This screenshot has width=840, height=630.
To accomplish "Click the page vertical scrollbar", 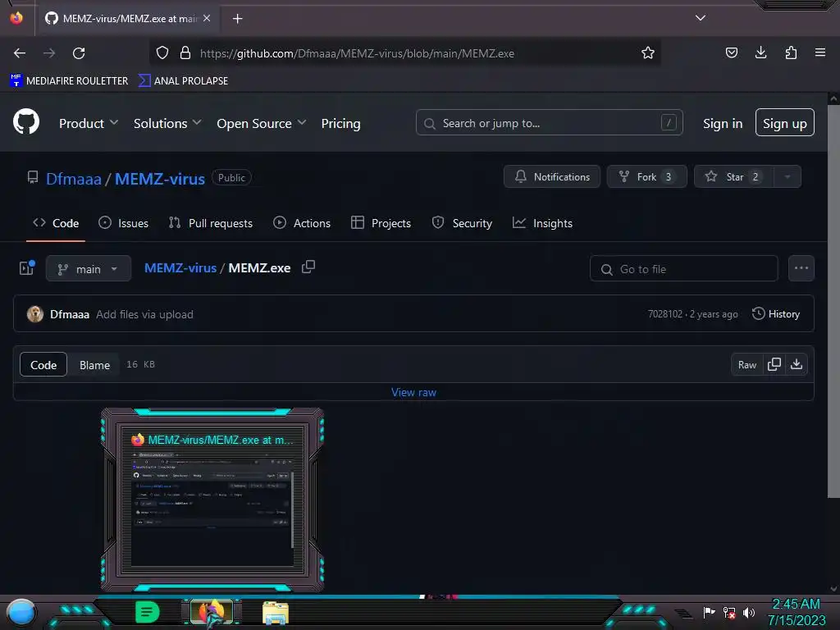I will [833, 300].
